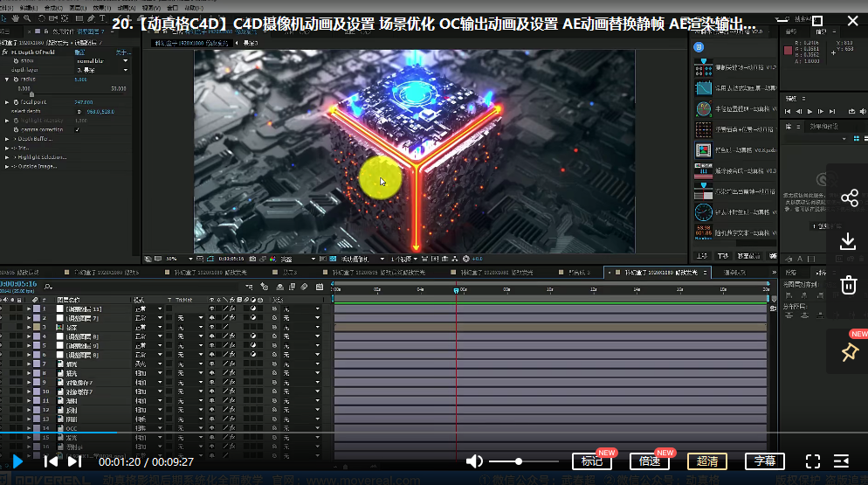
Task: Select the Rectangle shape tool
Action: 79,18
